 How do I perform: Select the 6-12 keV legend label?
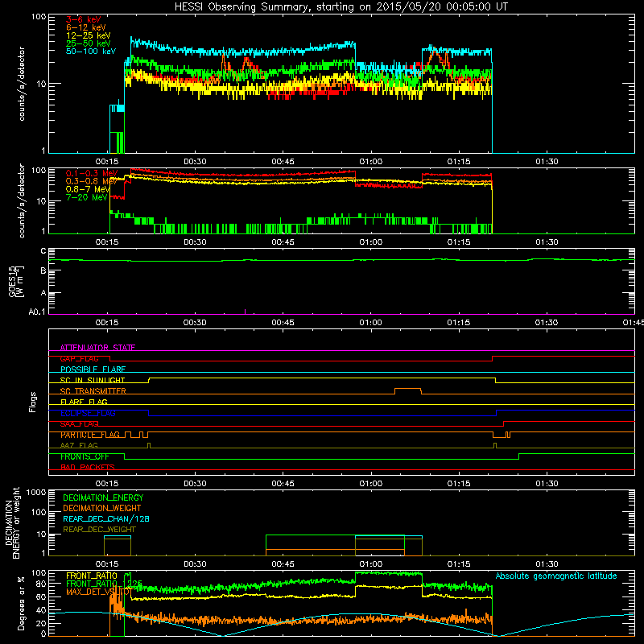coord(86,27)
